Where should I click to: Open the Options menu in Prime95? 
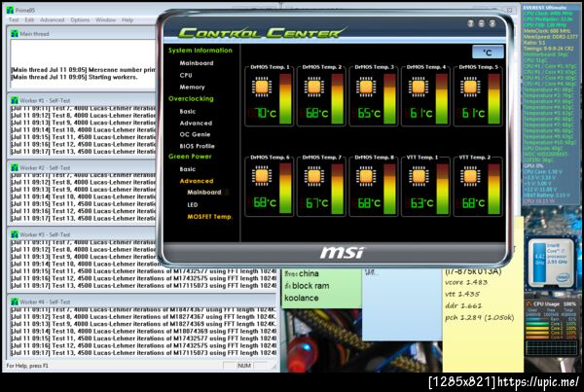pos(80,19)
